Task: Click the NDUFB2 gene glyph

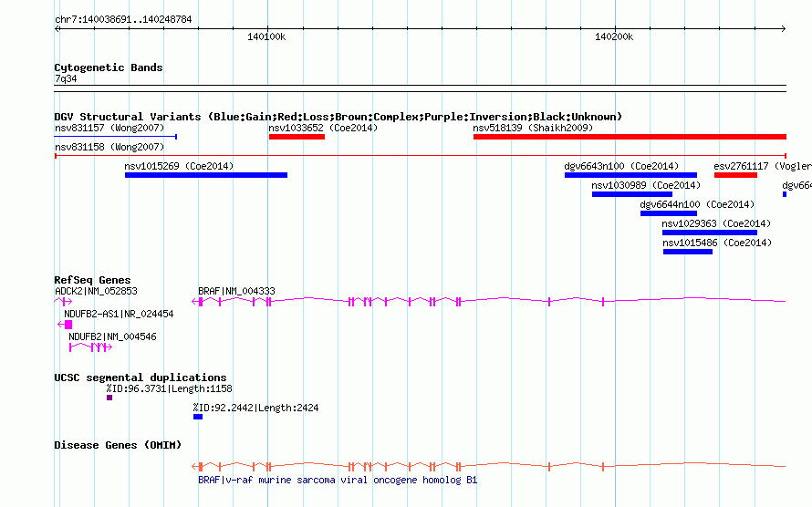Action: (x=90, y=347)
